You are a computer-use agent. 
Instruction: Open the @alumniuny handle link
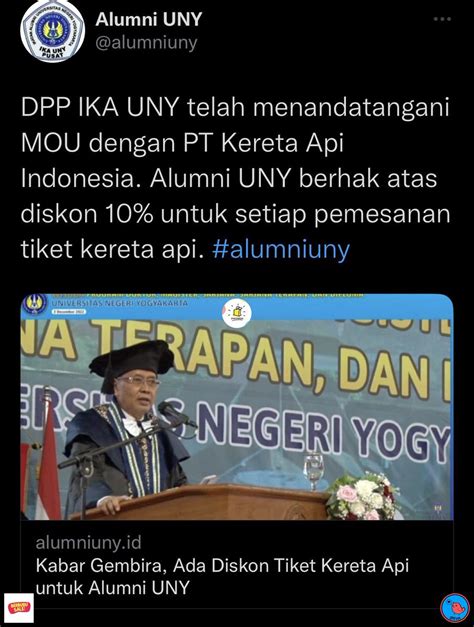(146, 42)
